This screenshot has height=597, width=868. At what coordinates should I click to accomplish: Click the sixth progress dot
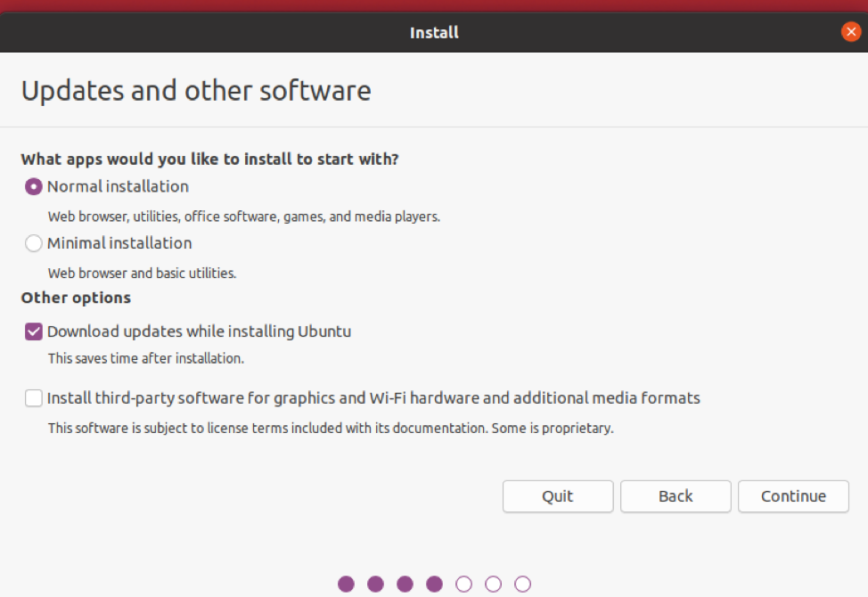point(493,585)
